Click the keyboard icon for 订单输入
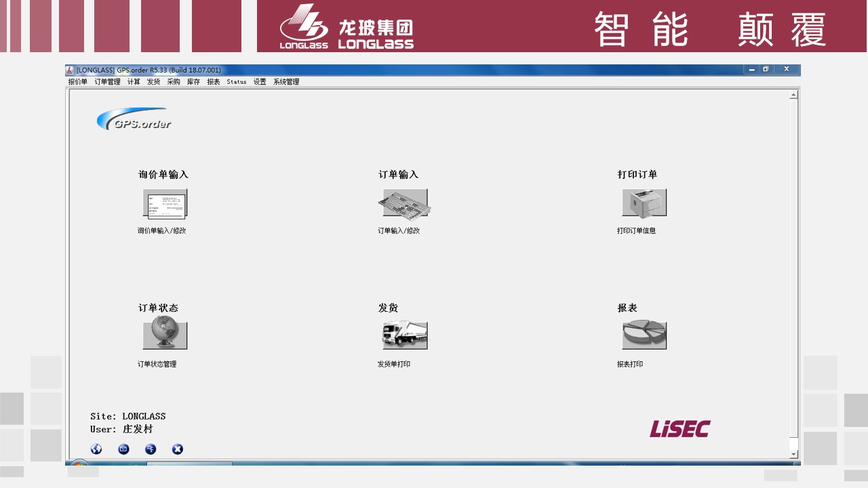868x488 pixels. (x=404, y=203)
